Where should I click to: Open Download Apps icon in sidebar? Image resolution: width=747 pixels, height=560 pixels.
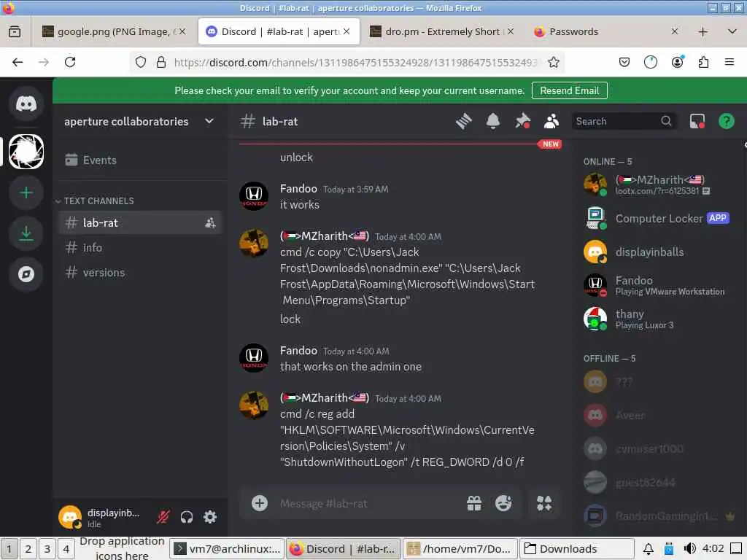[26, 233]
